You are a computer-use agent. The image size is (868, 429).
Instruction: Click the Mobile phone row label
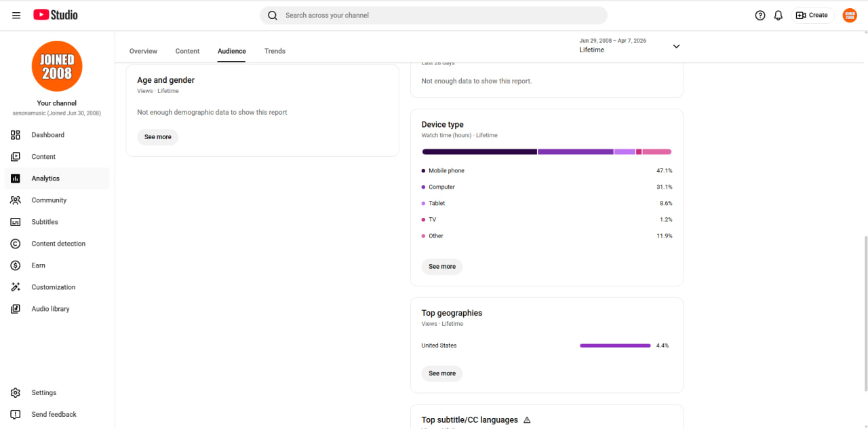click(x=446, y=171)
